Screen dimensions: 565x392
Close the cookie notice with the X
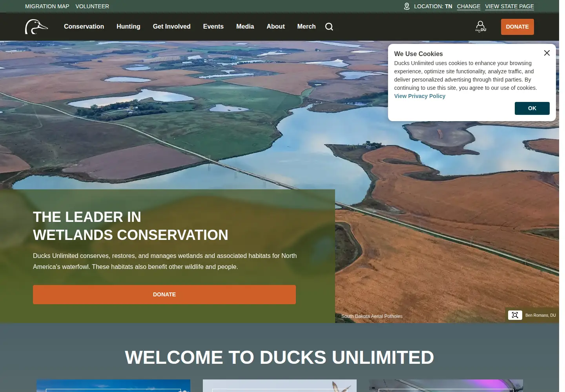point(547,53)
